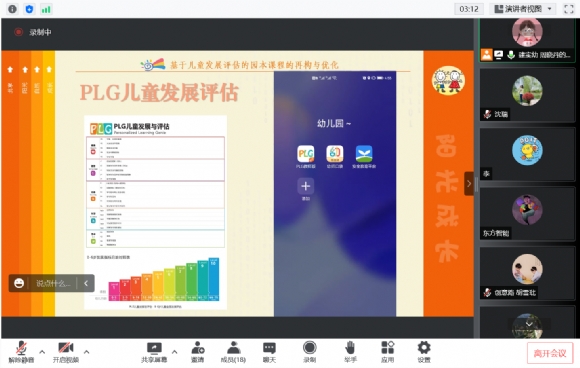The width and height of the screenshot is (580, 368).
Task: Click the 说点什么 chat input field
Action: [x=53, y=284]
